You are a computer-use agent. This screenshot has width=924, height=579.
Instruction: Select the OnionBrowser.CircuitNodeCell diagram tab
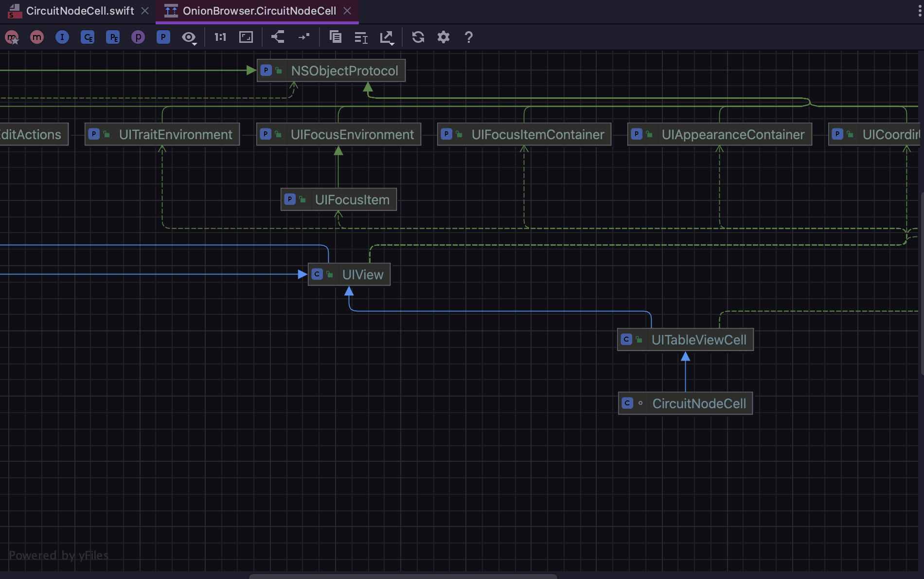(x=259, y=11)
